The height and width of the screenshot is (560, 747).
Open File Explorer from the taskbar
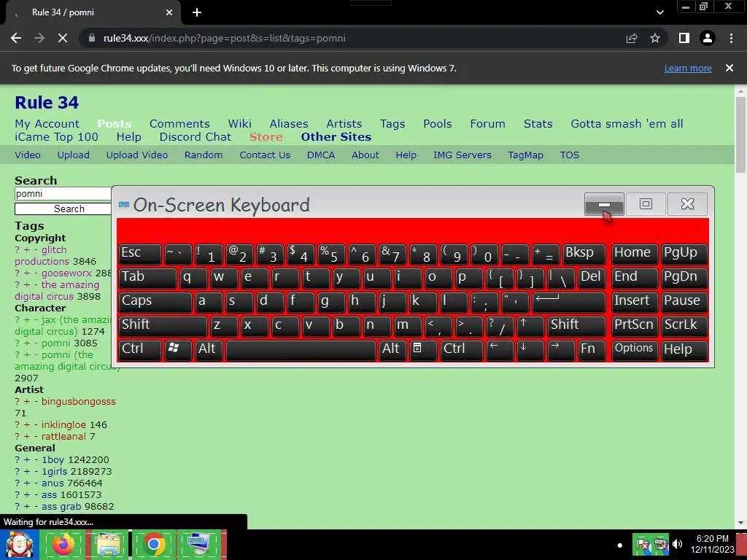108,544
